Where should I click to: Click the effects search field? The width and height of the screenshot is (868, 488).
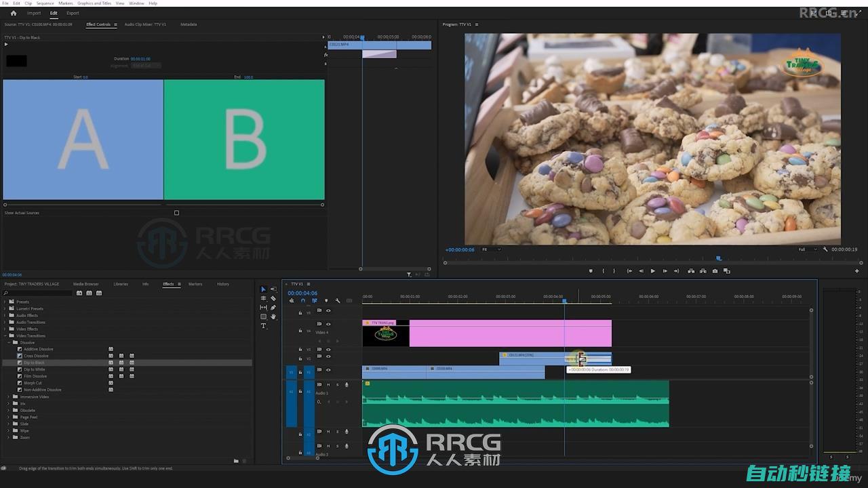click(x=38, y=293)
